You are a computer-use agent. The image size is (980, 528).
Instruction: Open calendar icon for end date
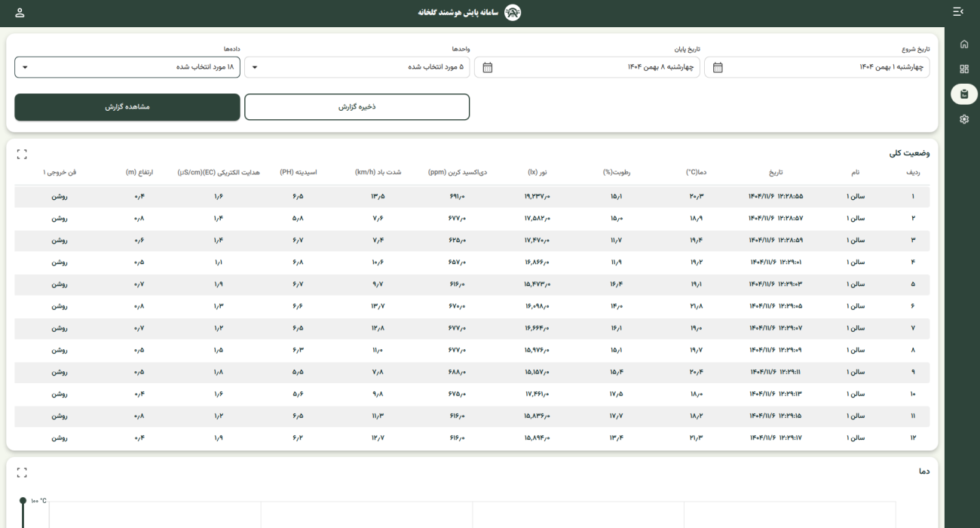488,67
